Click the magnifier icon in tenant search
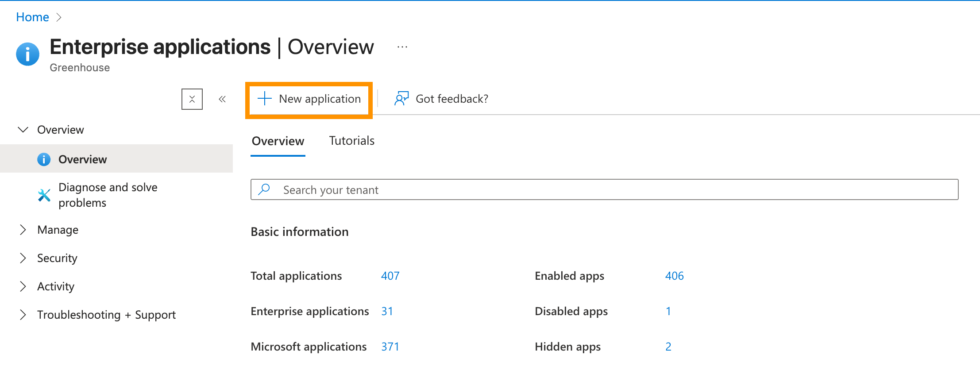980x378 pixels. [x=264, y=189]
